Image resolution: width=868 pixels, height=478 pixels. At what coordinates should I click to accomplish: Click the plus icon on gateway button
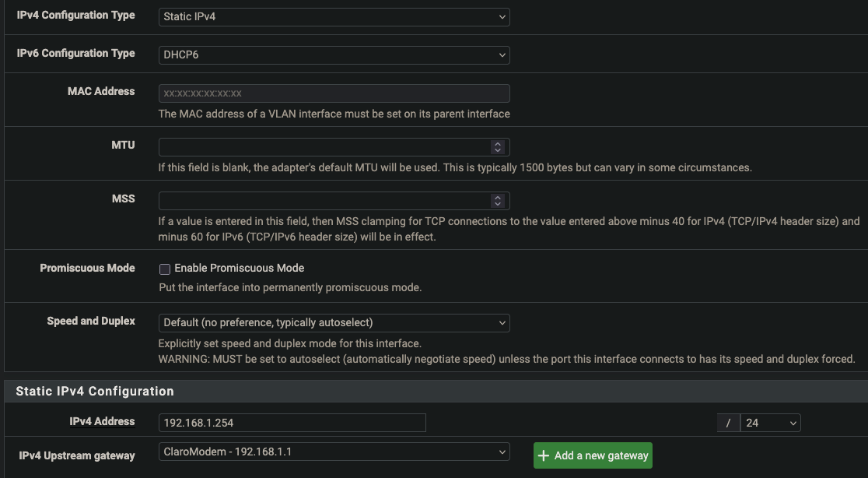coord(544,455)
